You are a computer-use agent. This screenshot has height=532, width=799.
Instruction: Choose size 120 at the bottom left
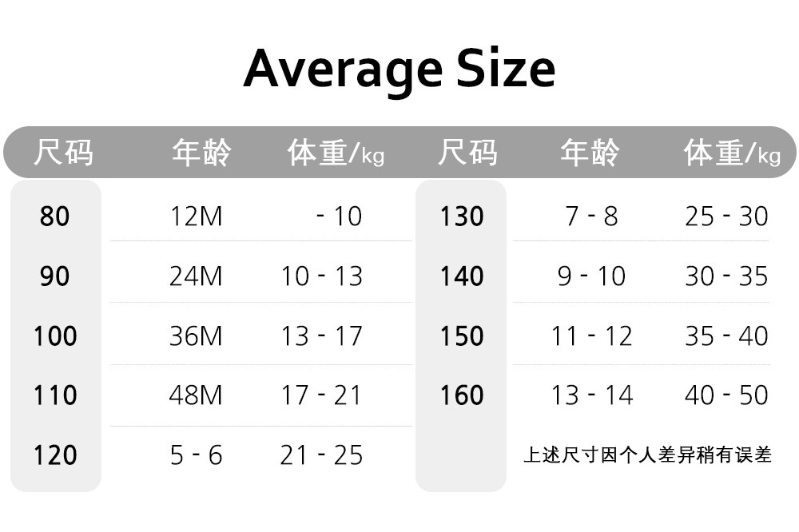(x=56, y=455)
